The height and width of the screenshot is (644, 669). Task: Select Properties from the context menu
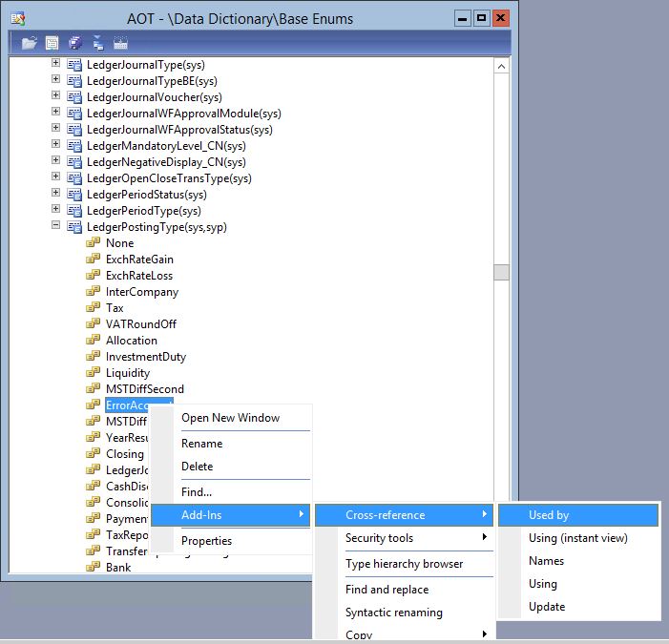pos(206,541)
